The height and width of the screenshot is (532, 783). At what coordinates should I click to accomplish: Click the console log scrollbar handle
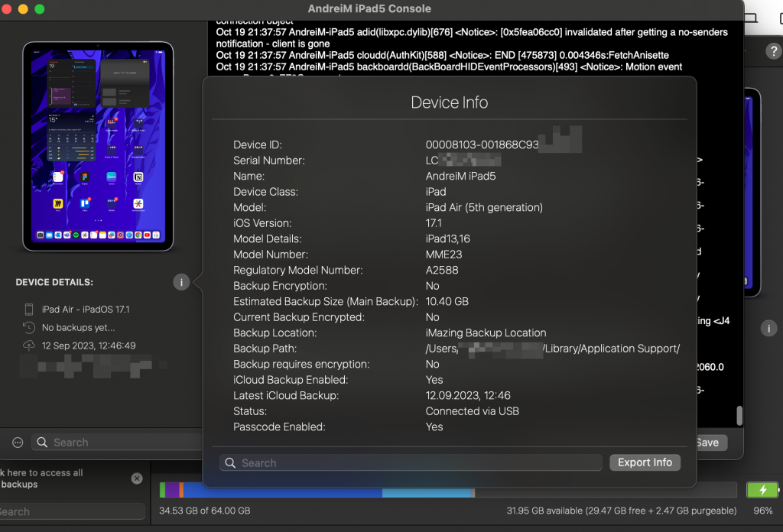pos(739,415)
